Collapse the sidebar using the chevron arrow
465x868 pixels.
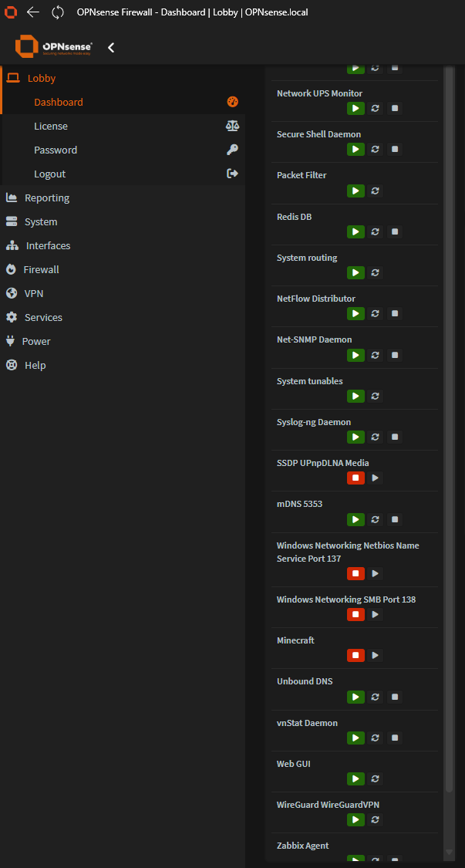click(x=111, y=48)
